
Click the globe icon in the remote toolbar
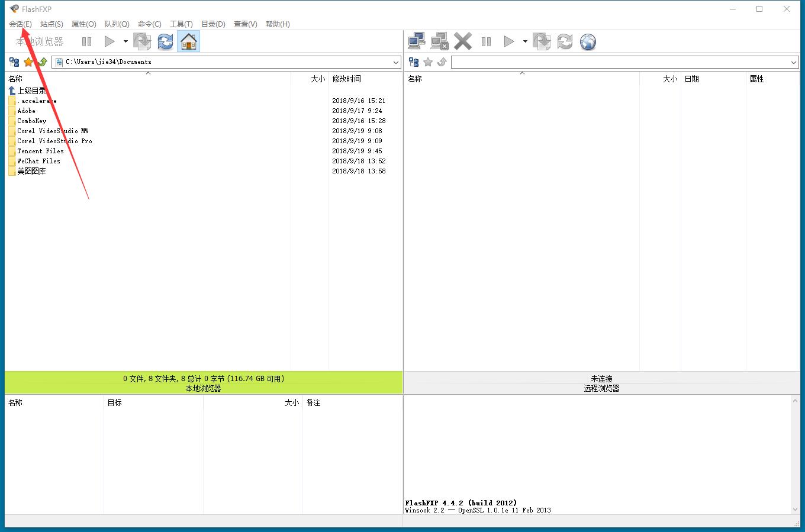[588, 41]
